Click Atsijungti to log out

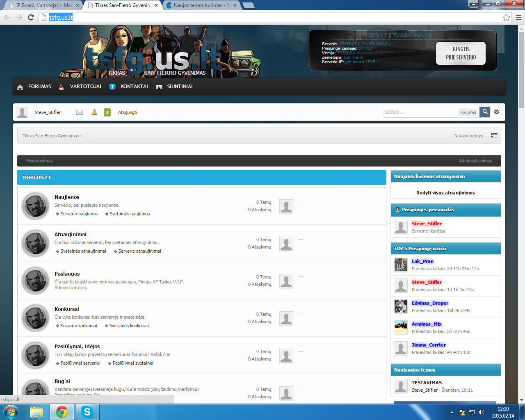point(128,112)
